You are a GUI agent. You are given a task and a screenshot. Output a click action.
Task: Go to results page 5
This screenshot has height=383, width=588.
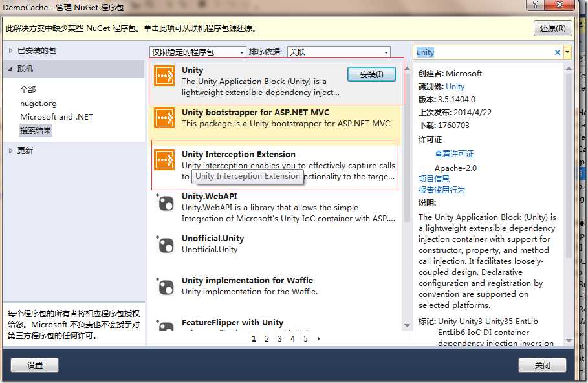click(x=305, y=339)
